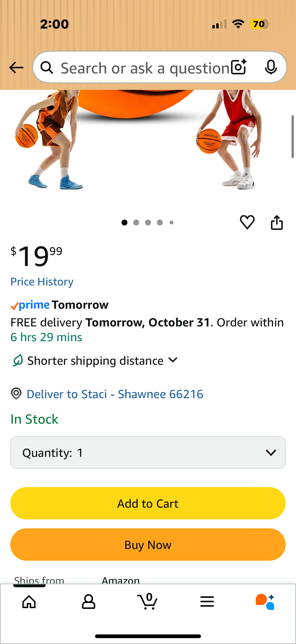Click the Add to Cart button
The height and width of the screenshot is (644, 296).
148,503
